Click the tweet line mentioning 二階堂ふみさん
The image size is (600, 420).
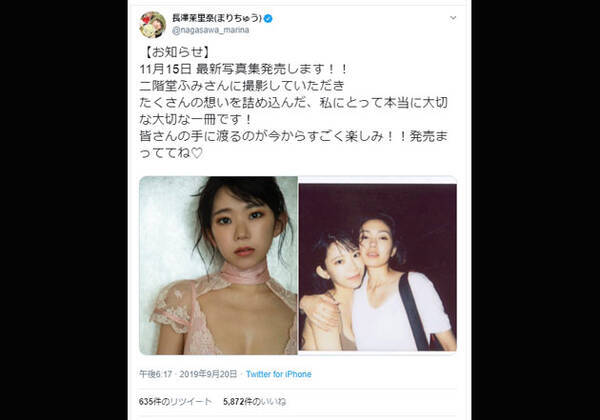[x=242, y=86]
